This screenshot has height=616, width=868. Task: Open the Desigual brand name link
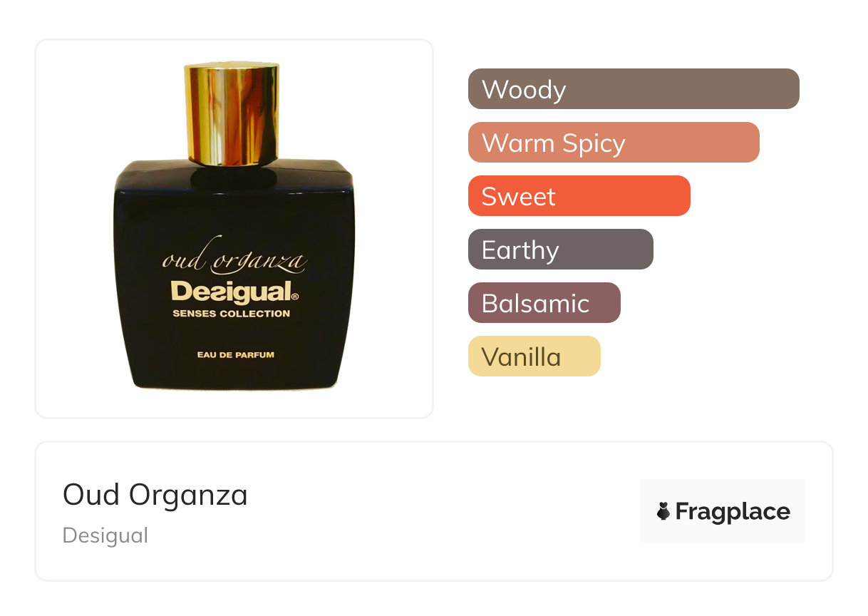[105, 535]
